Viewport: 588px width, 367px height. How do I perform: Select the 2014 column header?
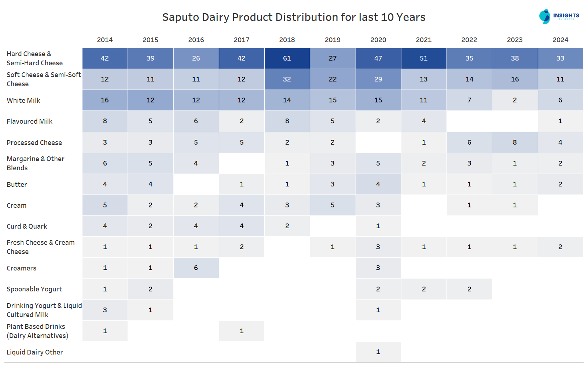click(x=105, y=40)
